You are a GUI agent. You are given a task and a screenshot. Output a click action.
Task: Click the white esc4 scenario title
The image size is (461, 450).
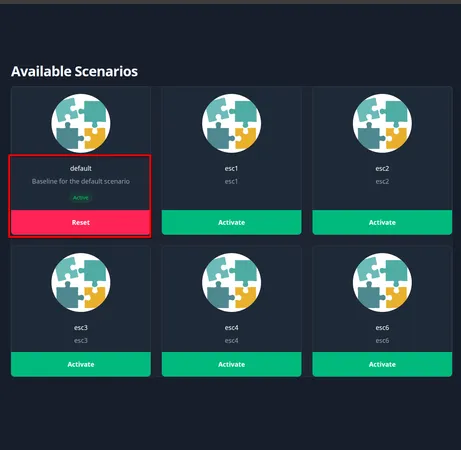tap(231, 327)
